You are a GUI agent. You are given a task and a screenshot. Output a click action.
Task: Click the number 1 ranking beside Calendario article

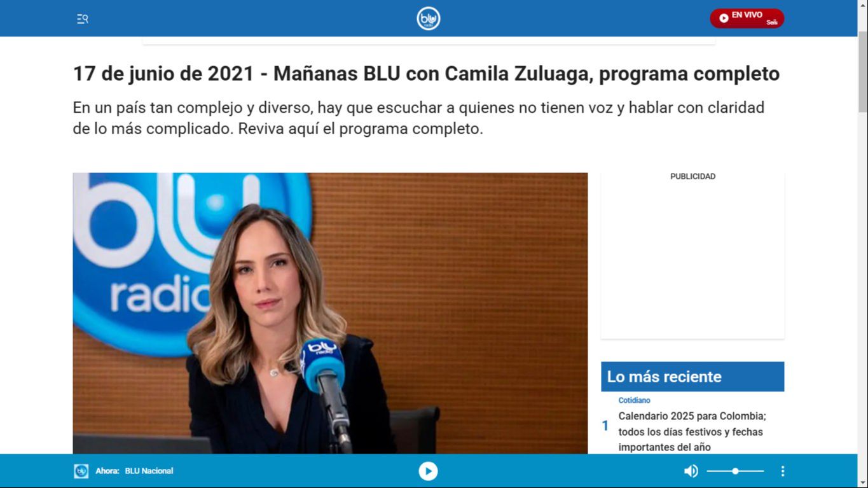pos(605,426)
